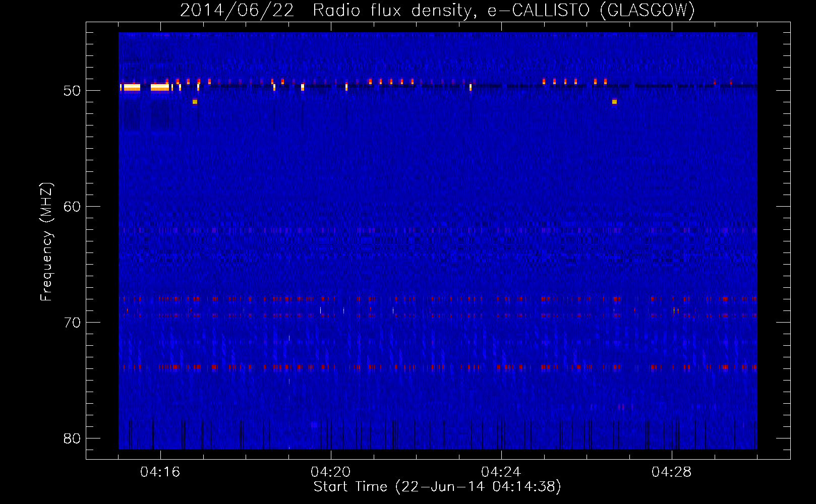Click the 80 MHz frequency tick label
This screenshot has height=504, width=816.
click(72, 438)
